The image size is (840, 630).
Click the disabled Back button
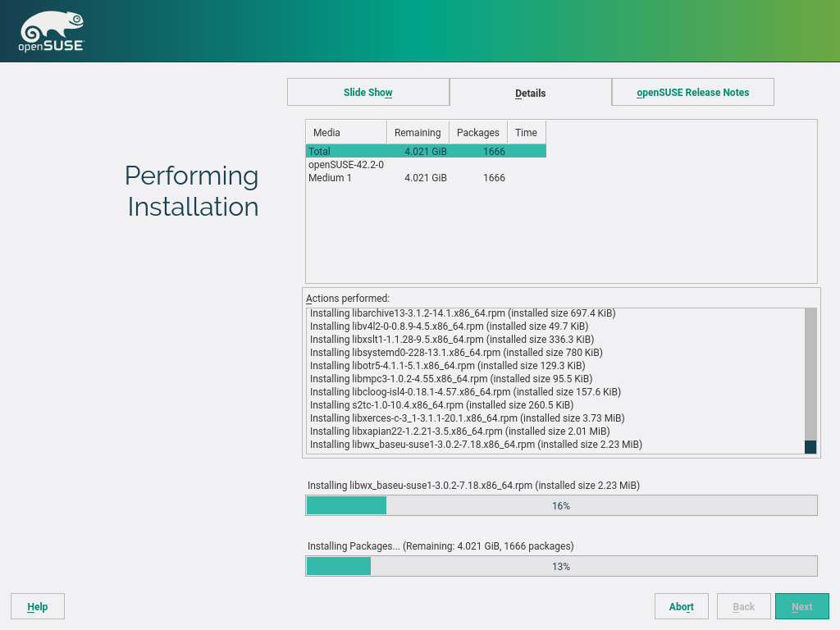(743, 607)
